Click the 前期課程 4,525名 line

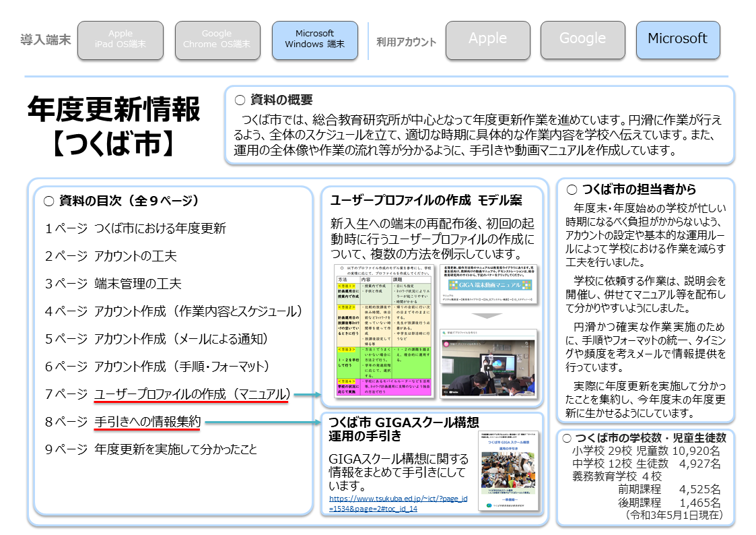[669, 489]
